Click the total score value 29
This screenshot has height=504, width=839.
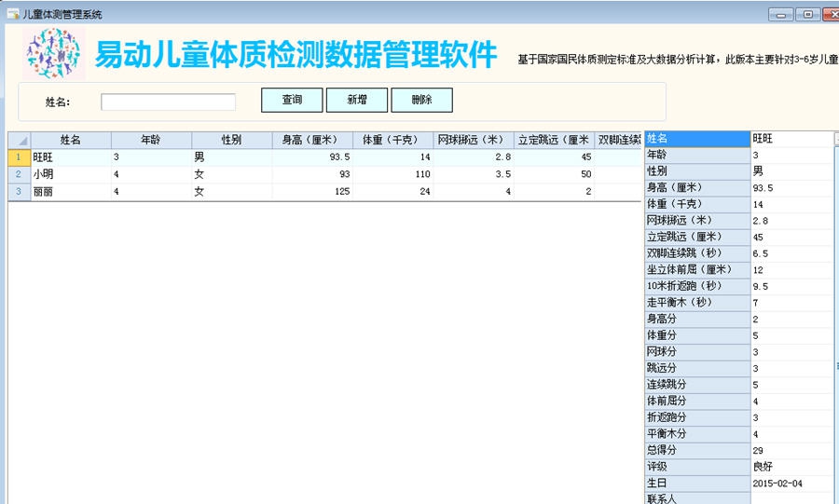(x=791, y=450)
